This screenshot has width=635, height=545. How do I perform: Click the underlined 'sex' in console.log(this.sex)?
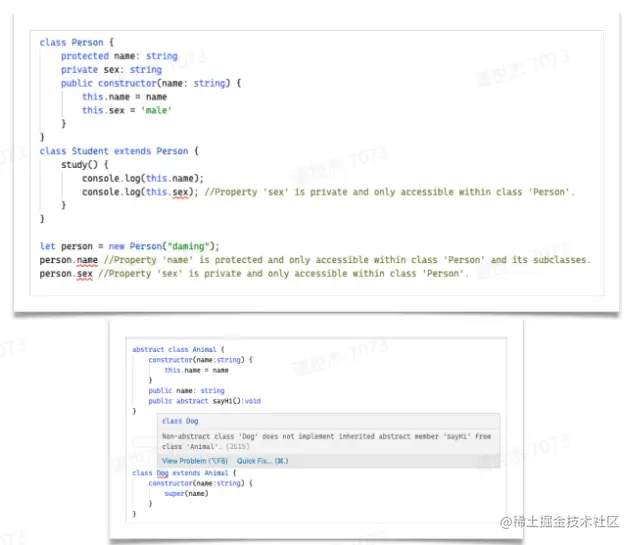(180, 192)
